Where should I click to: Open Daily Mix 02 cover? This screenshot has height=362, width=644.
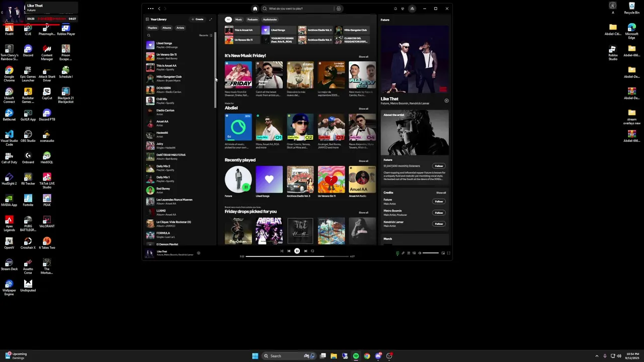[300, 127]
